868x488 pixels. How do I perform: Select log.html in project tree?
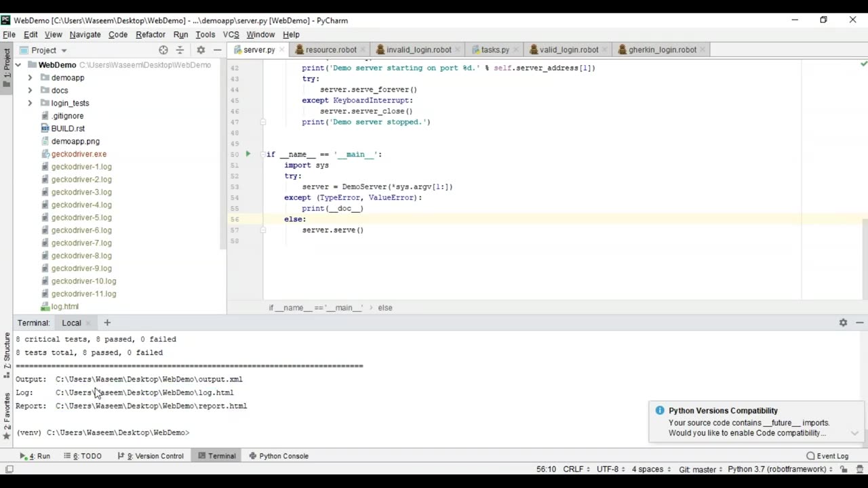click(64, 306)
